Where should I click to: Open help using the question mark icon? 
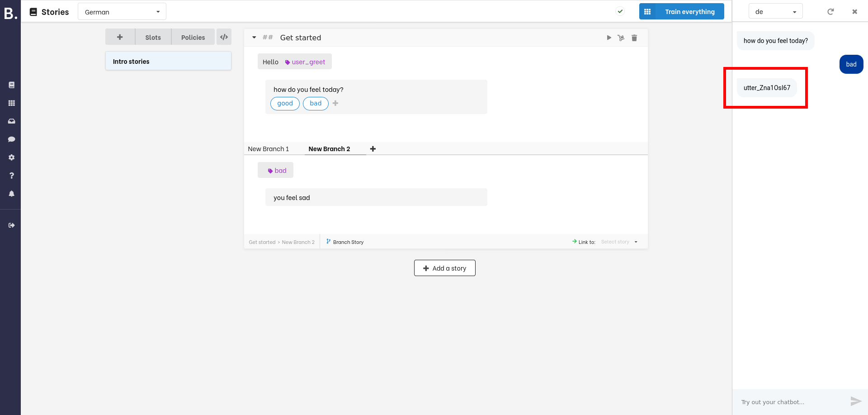11,175
